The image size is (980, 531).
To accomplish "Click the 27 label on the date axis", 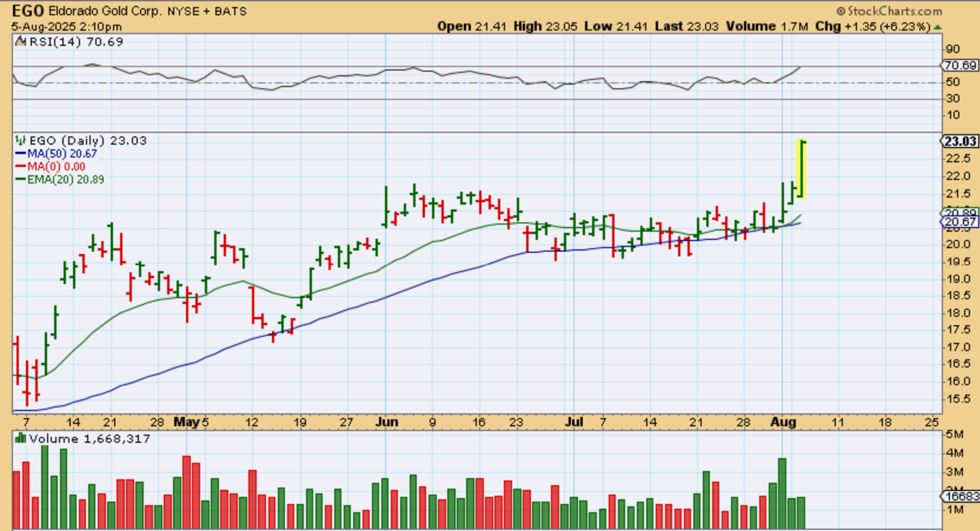I will coord(346,422).
